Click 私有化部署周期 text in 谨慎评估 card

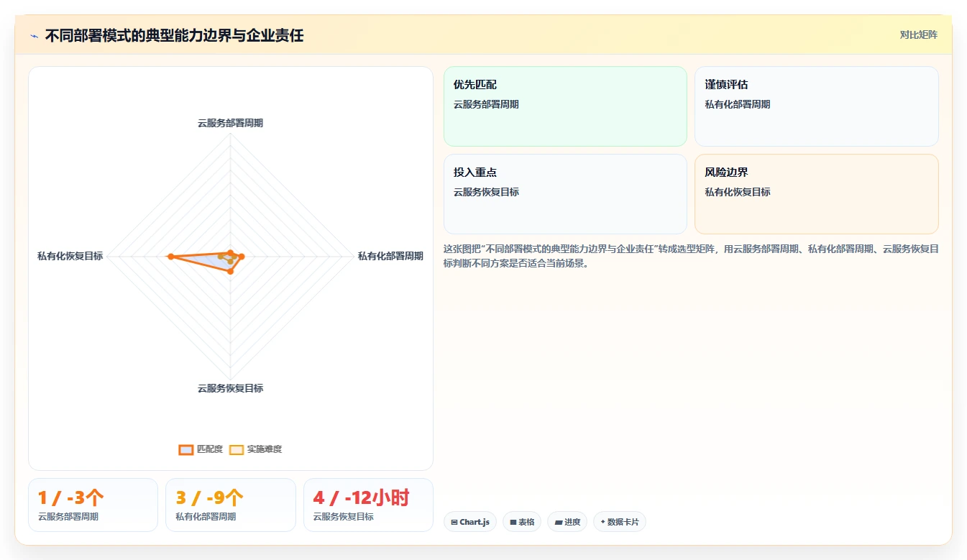tap(737, 104)
